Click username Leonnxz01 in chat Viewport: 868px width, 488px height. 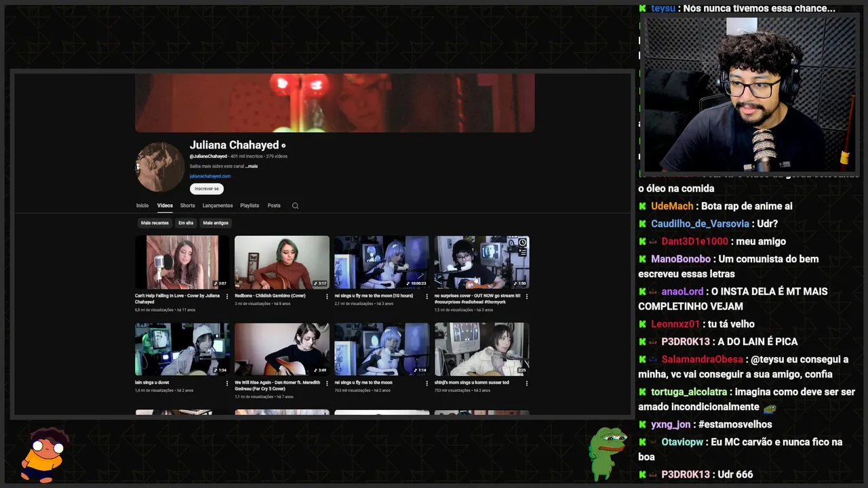click(x=675, y=324)
